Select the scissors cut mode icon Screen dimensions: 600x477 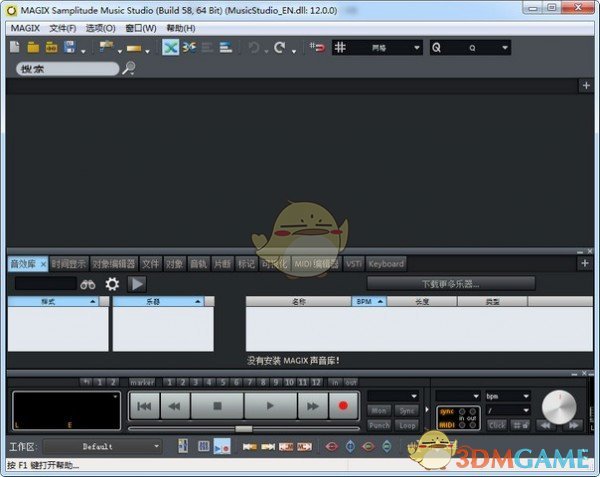pyautogui.click(x=189, y=47)
